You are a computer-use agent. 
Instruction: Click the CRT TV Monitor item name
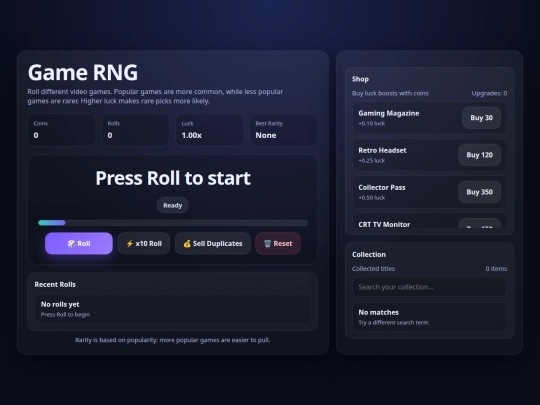384,225
